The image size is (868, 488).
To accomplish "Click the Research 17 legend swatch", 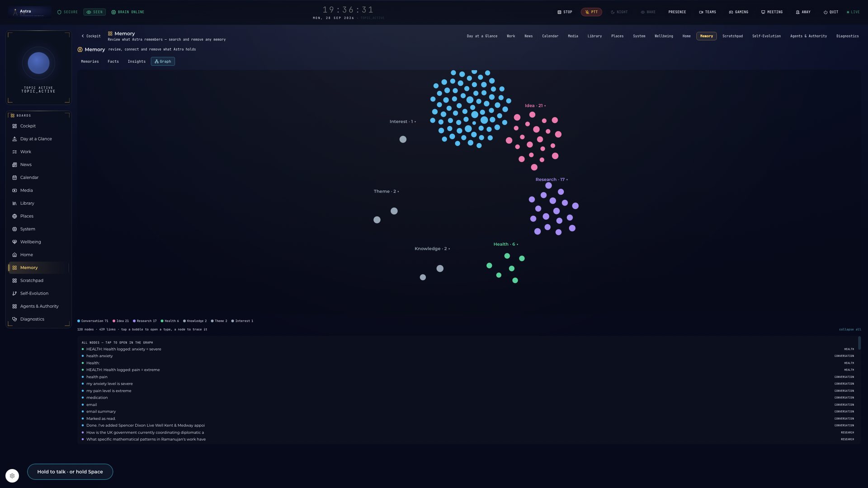I will pyautogui.click(x=134, y=321).
